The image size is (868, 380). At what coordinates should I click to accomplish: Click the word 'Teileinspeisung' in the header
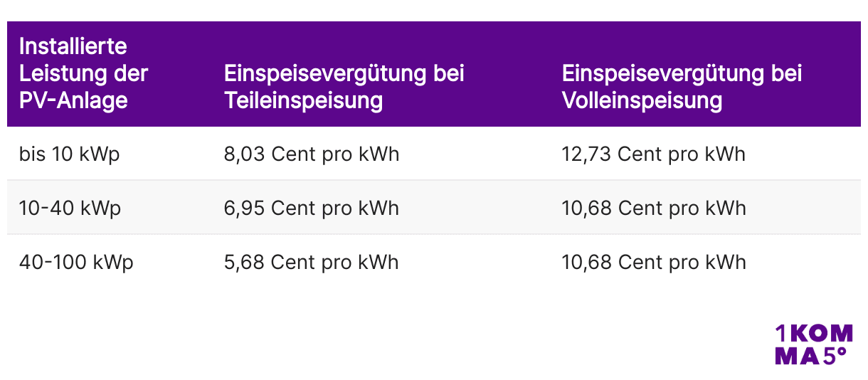click(x=304, y=100)
